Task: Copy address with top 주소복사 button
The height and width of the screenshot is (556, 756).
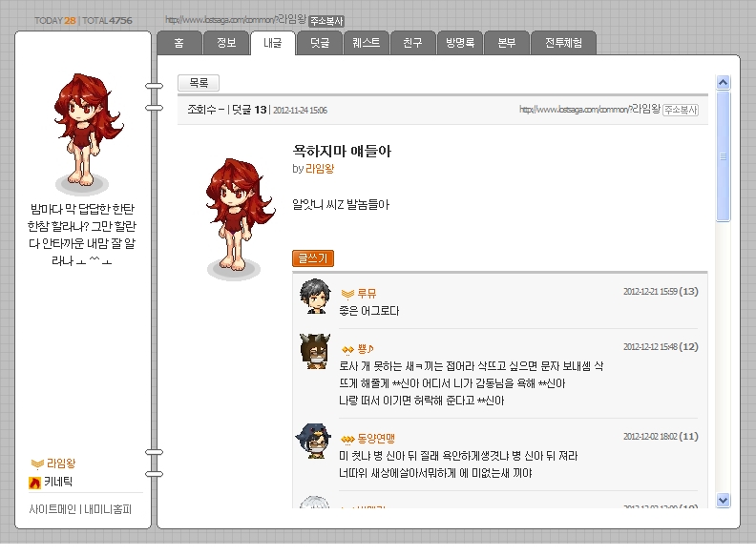Action: point(326,21)
